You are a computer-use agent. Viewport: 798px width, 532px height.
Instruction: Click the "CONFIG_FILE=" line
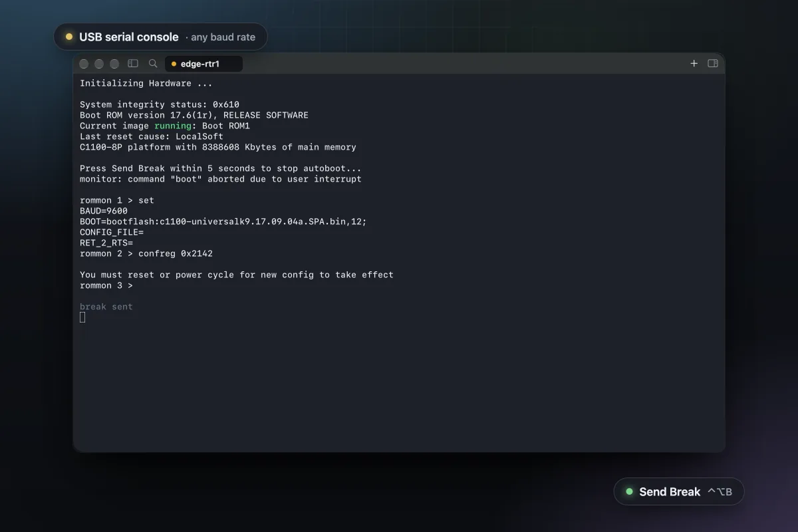112,232
